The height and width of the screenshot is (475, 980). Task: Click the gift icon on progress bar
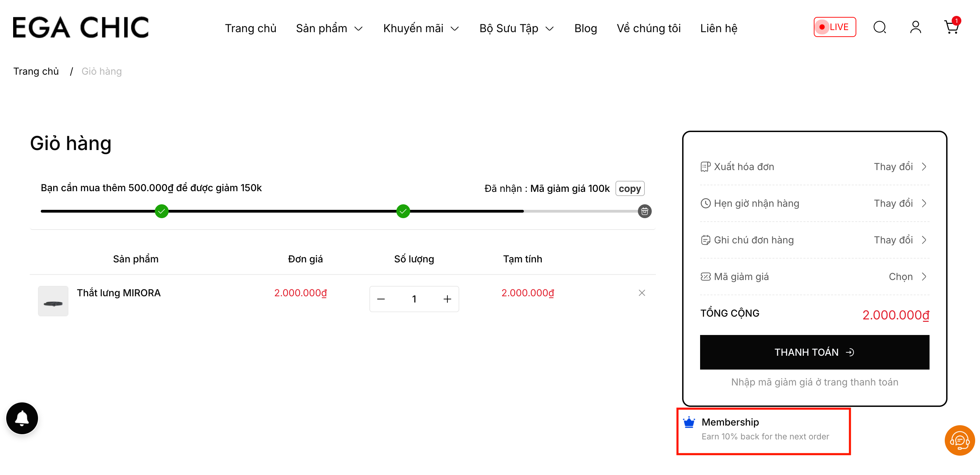pos(644,211)
